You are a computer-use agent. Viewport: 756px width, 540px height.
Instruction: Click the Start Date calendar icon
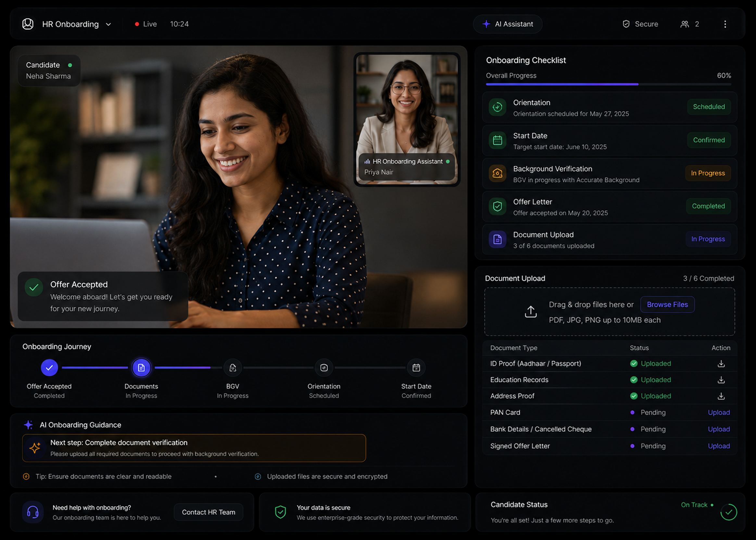tap(498, 140)
